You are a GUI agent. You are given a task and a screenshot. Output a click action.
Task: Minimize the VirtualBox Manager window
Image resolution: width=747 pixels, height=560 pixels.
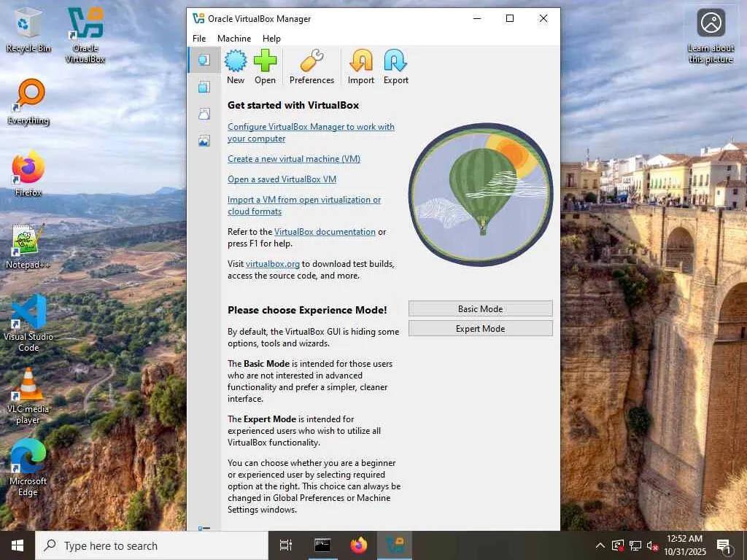coord(477,18)
